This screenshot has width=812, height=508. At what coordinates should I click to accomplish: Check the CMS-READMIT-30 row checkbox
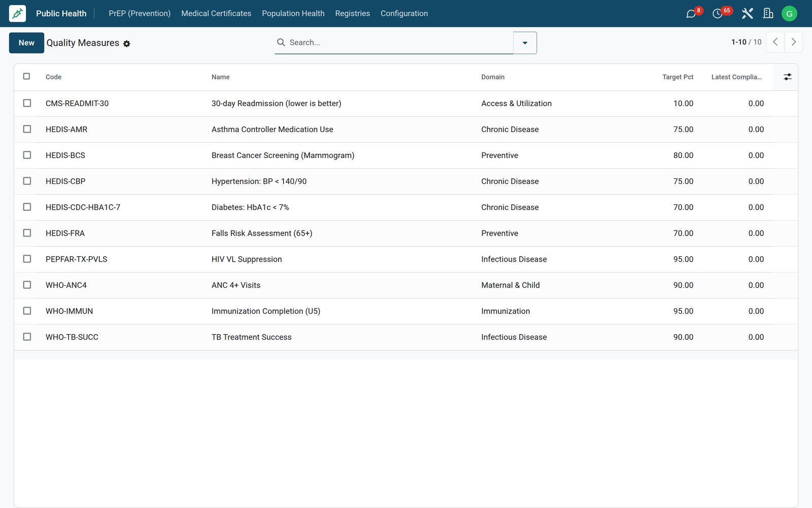tap(27, 103)
